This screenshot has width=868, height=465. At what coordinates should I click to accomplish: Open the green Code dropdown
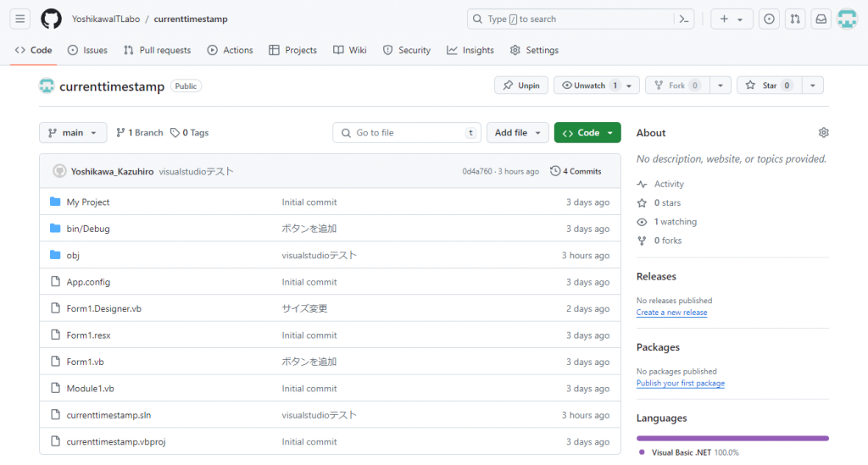coord(587,133)
